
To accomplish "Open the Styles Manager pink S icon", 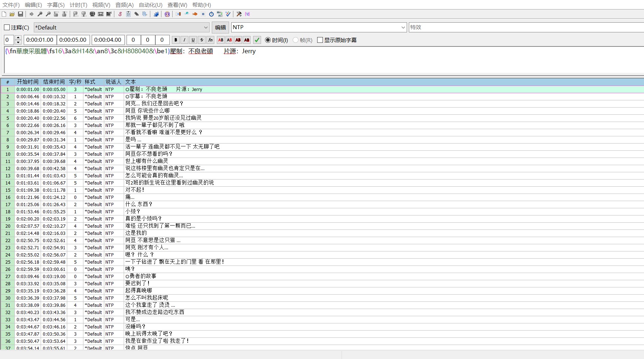I will tap(120, 14).
